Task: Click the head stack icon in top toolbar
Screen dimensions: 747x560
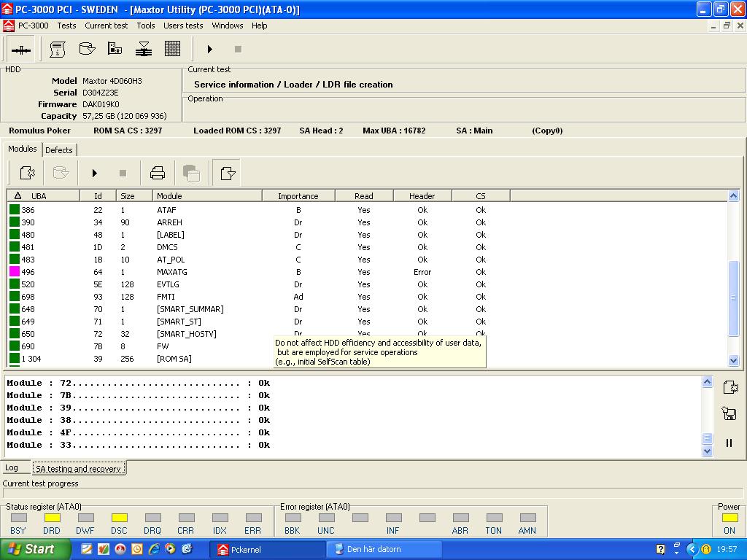Action: click(x=144, y=49)
